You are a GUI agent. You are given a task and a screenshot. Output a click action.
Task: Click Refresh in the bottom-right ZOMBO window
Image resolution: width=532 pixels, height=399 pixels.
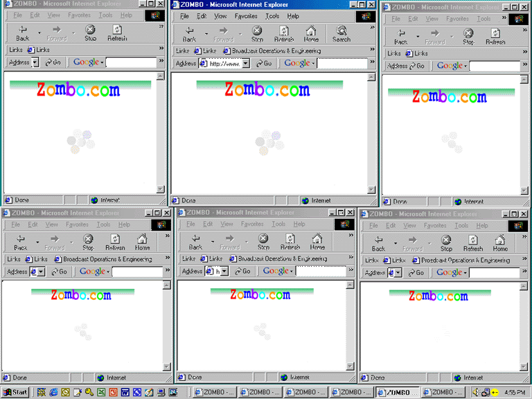[x=473, y=244]
